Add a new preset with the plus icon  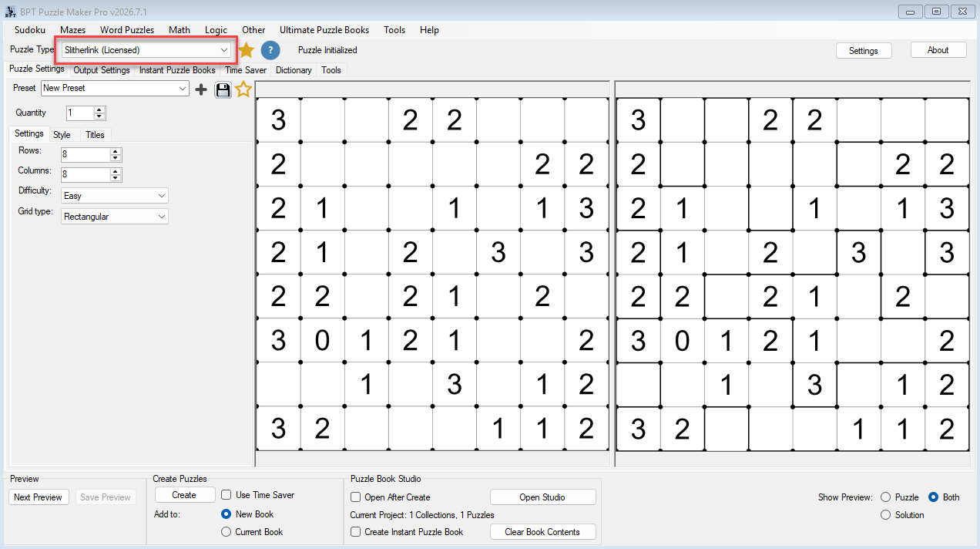click(x=201, y=89)
